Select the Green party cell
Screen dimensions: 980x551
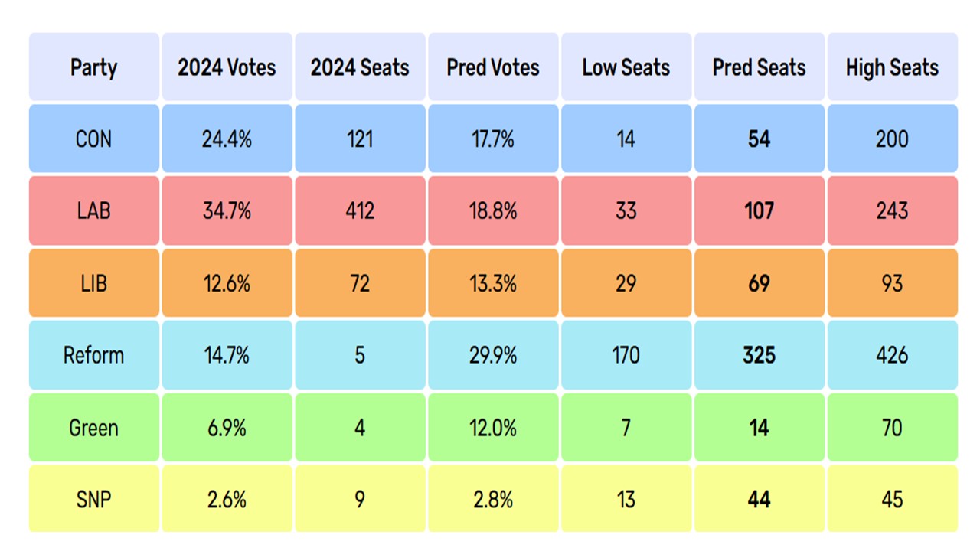tap(93, 427)
